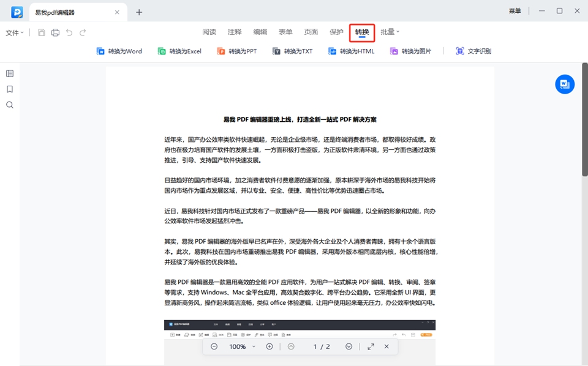Go to previous page arrow
Screen dimensions: 588x366
291,346
